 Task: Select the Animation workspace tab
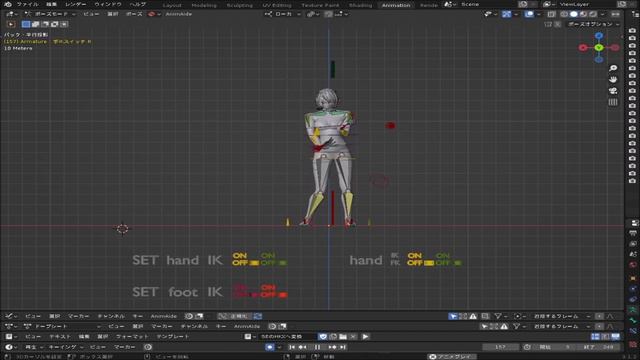396,5
